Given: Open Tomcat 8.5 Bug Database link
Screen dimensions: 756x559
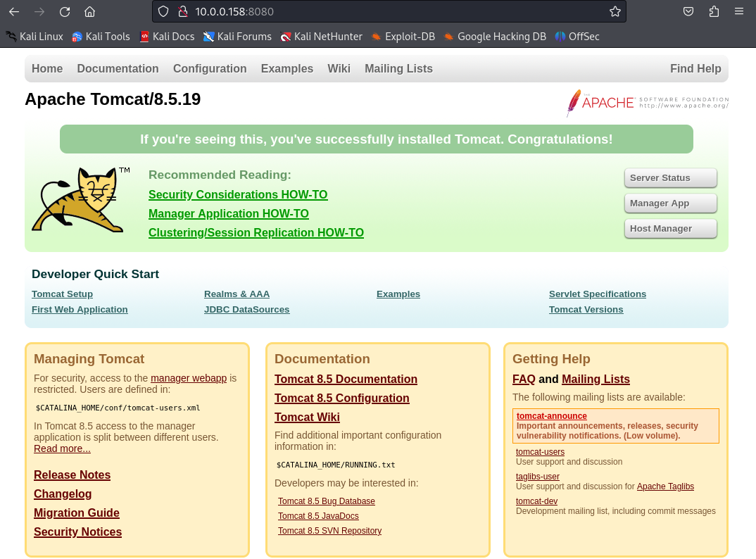Looking at the screenshot, I should (327, 501).
